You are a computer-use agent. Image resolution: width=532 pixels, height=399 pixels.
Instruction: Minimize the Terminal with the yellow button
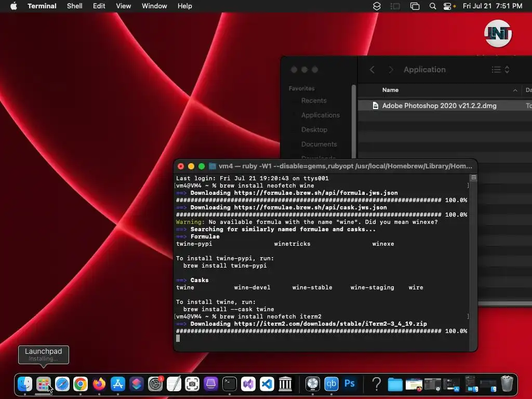pos(191,166)
